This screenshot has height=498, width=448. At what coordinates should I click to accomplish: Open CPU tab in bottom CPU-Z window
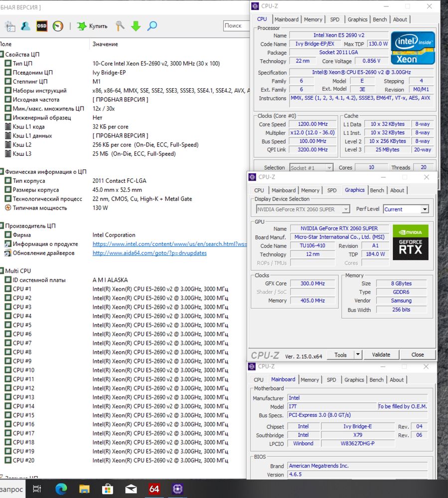pos(258,380)
